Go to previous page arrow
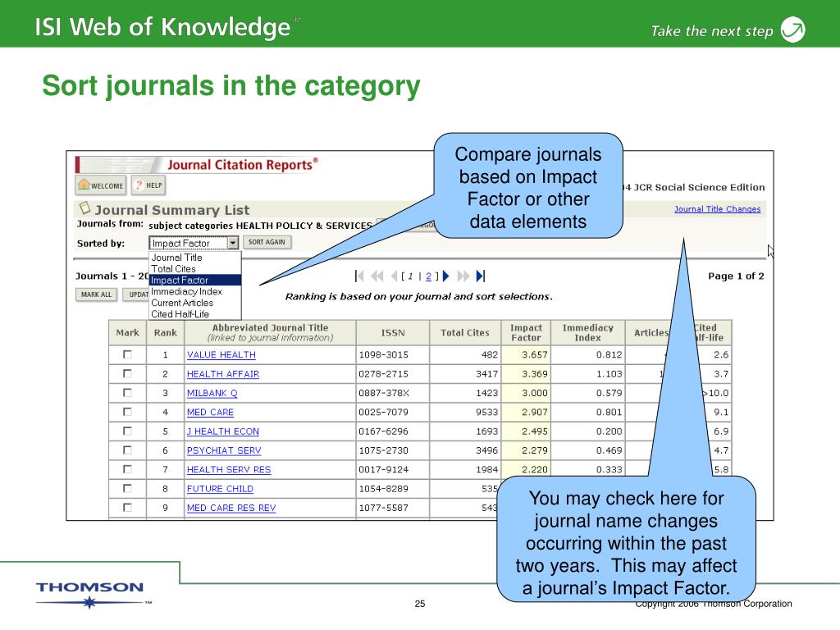Viewport: 840px width, 630px height. (x=395, y=276)
